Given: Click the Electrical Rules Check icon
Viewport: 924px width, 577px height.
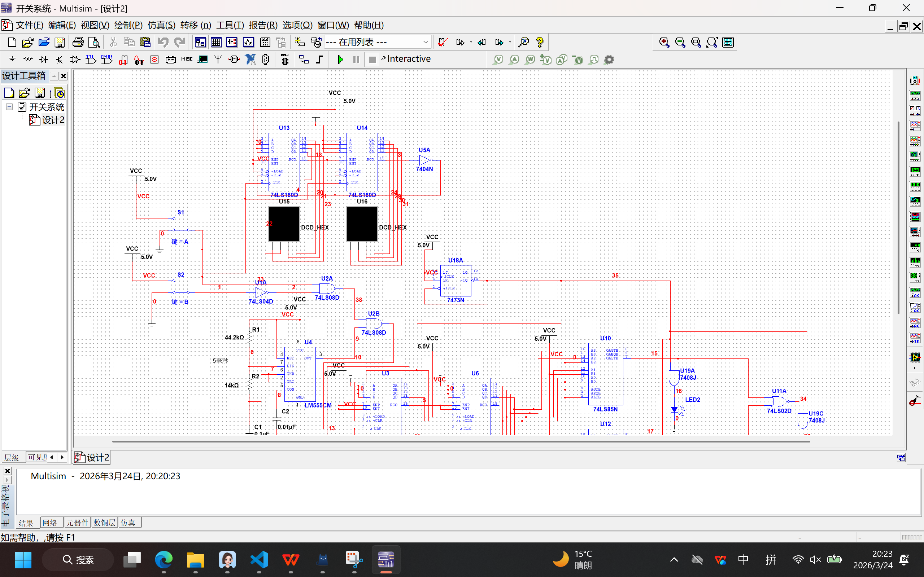Looking at the screenshot, I should (443, 42).
